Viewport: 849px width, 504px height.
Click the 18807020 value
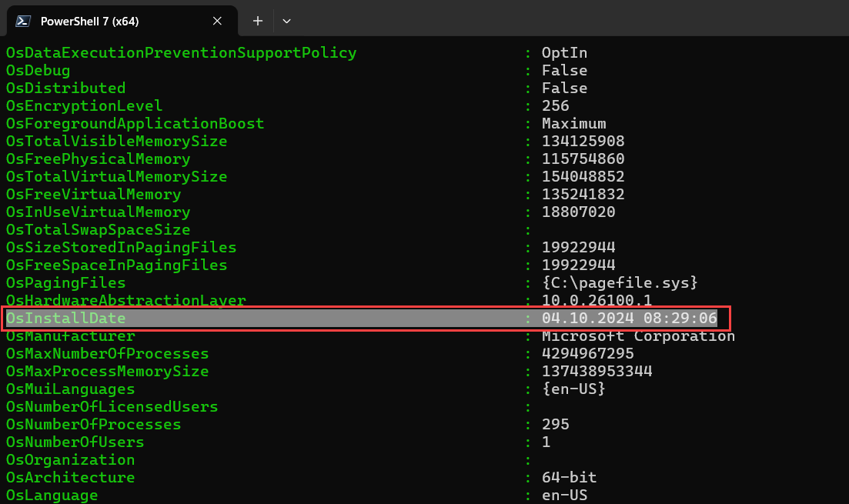pos(579,212)
